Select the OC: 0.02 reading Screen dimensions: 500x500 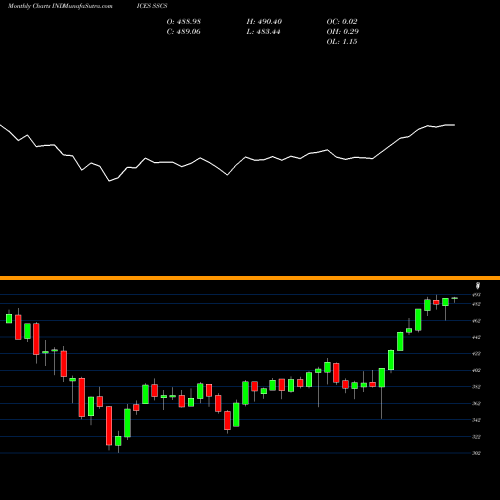point(342,22)
